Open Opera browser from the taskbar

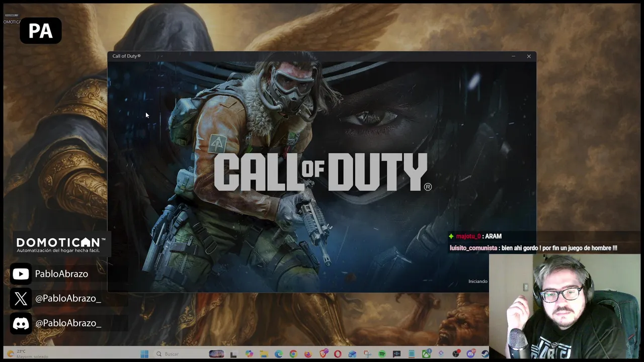click(x=338, y=354)
